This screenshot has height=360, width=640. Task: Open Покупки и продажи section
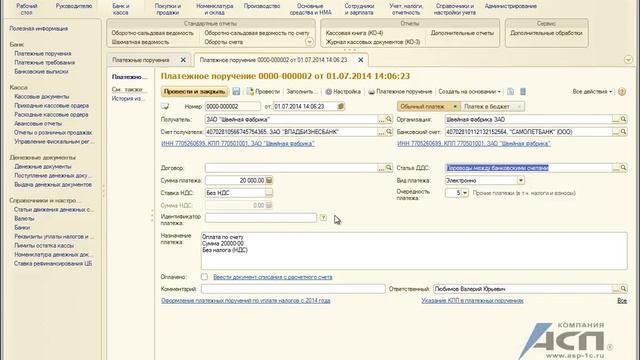[x=168, y=9]
